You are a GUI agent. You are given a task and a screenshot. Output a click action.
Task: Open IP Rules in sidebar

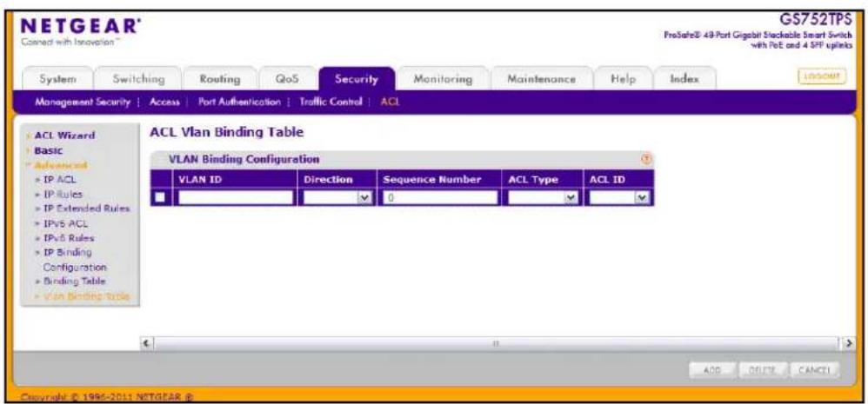62,194
